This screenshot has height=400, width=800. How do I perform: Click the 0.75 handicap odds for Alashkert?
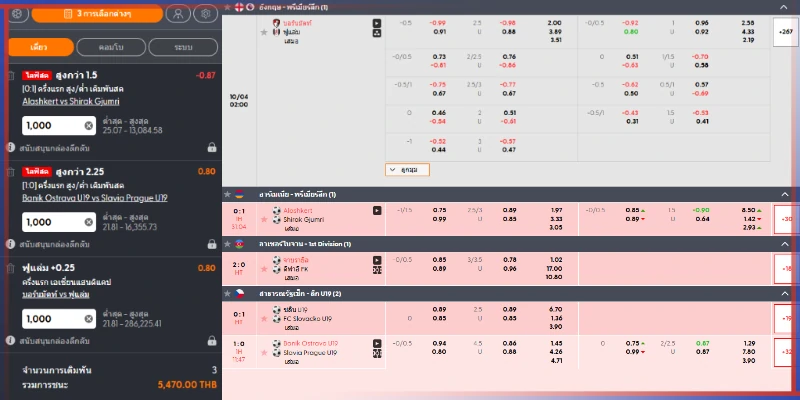point(439,210)
